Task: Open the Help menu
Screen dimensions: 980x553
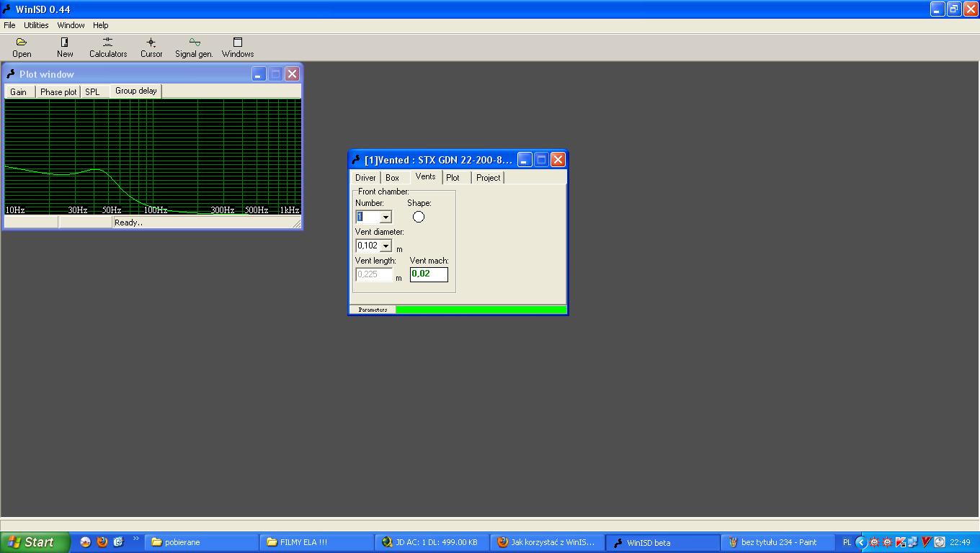Action: point(101,25)
